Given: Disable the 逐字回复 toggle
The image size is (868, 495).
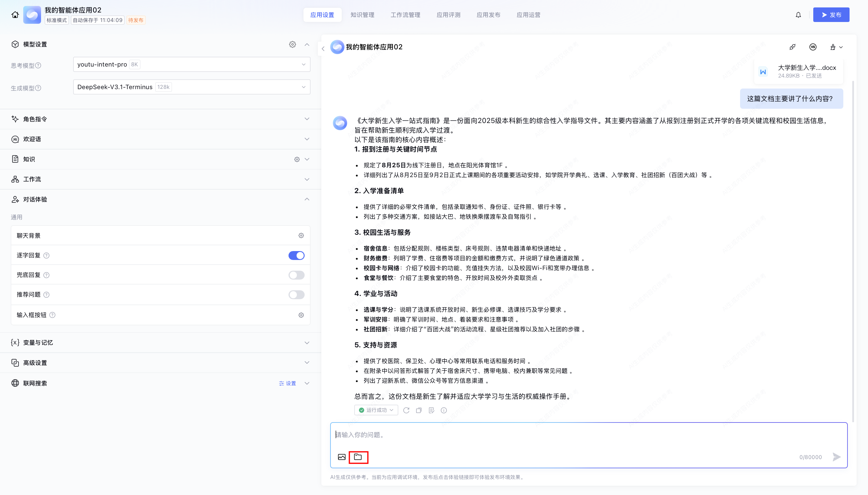Looking at the screenshot, I should click(x=296, y=255).
